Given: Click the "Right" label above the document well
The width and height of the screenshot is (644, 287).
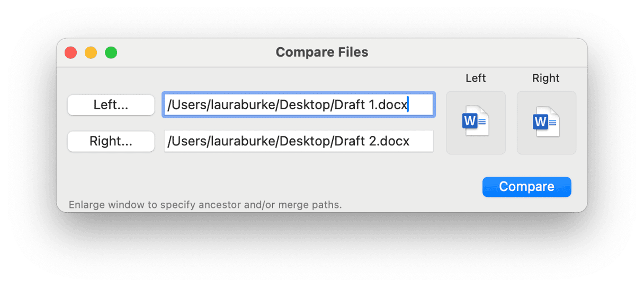Looking at the screenshot, I should (546, 79).
